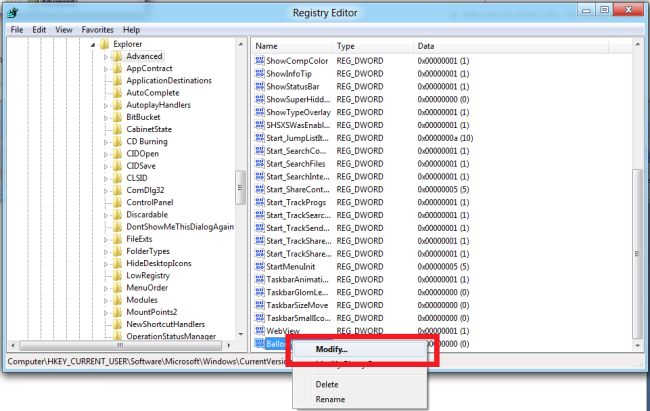Sort values by the Name column header
The width and height of the screenshot is (650, 411).
coord(292,46)
